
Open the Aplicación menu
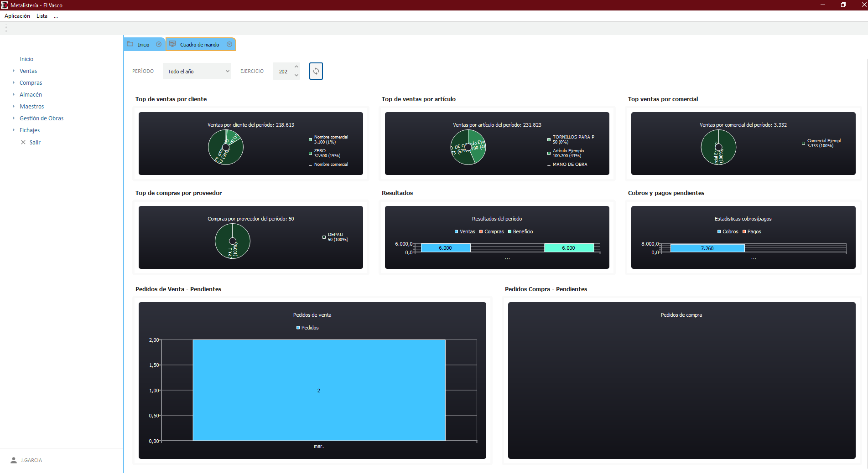coord(17,16)
